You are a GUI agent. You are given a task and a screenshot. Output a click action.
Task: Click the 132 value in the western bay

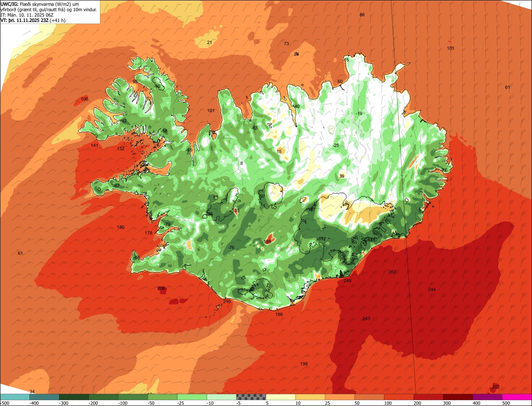121,149
